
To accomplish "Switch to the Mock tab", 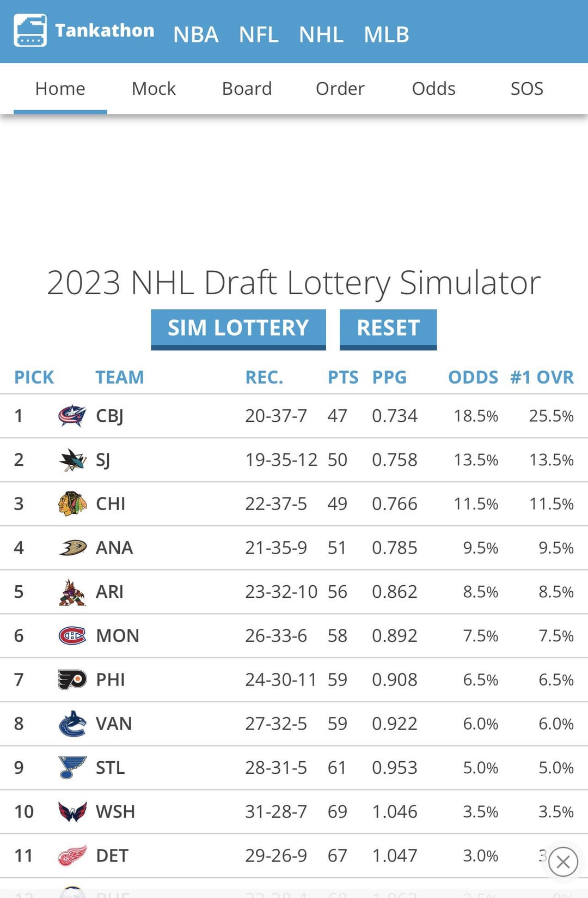I will (x=154, y=89).
